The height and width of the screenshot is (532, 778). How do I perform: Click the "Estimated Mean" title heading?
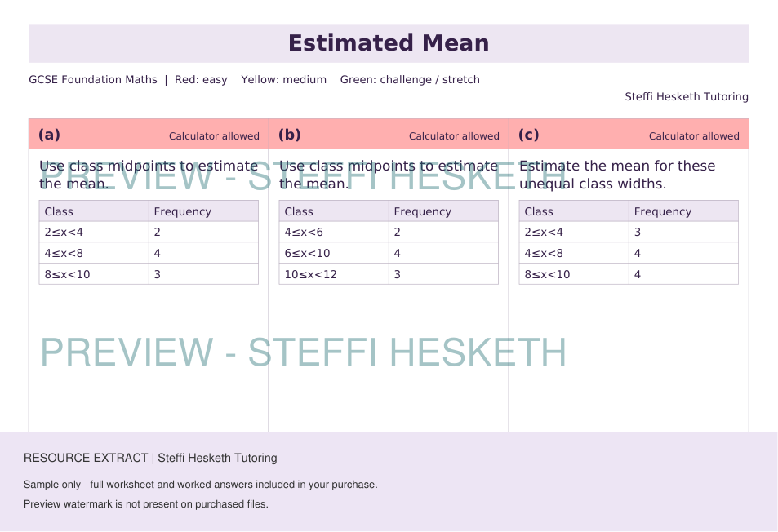(x=389, y=43)
